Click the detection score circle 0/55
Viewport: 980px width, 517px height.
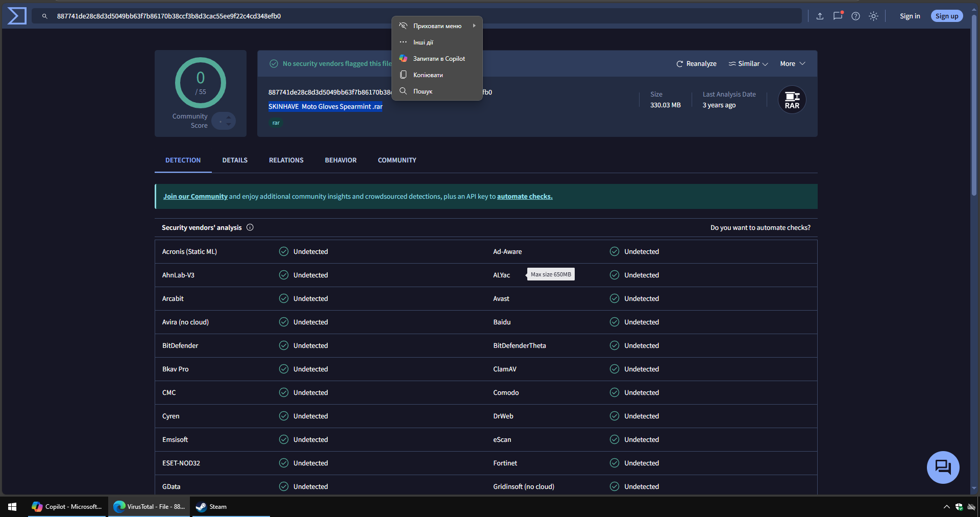(x=201, y=83)
